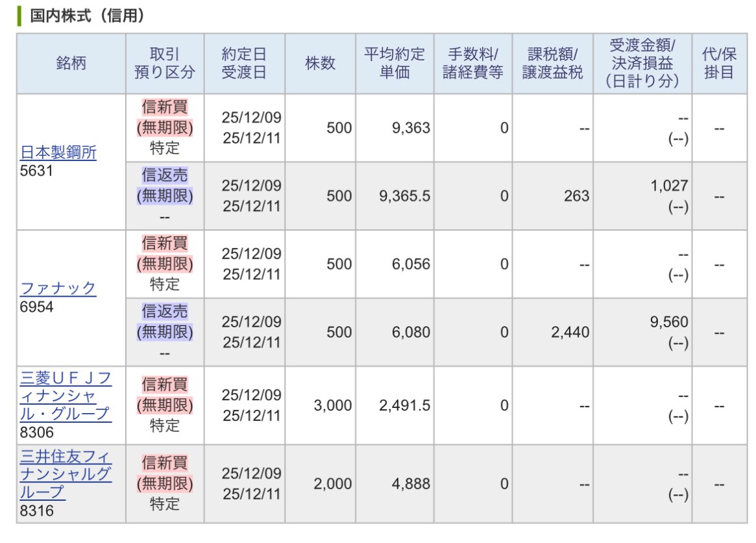Image resolution: width=756 pixels, height=543 pixels.
Task: Click average price 4,888
Action: (x=411, y=484)
